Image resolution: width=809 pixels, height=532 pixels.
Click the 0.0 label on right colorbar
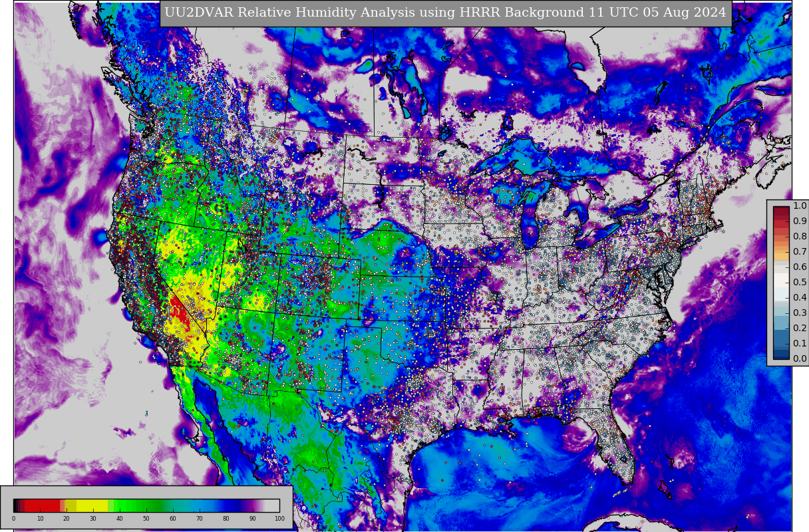[x=800, y=358]
